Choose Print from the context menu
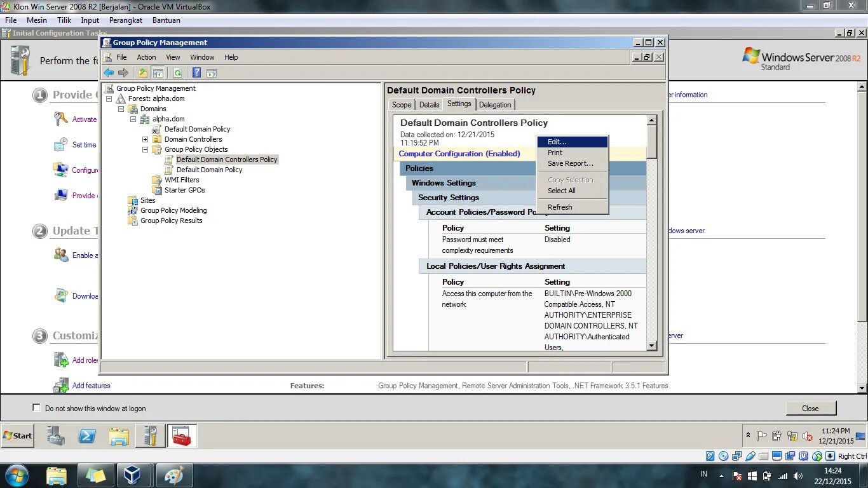 573,152
